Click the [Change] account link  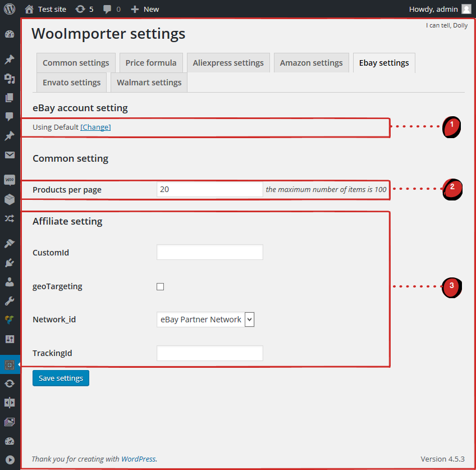(x=95, y=127)
